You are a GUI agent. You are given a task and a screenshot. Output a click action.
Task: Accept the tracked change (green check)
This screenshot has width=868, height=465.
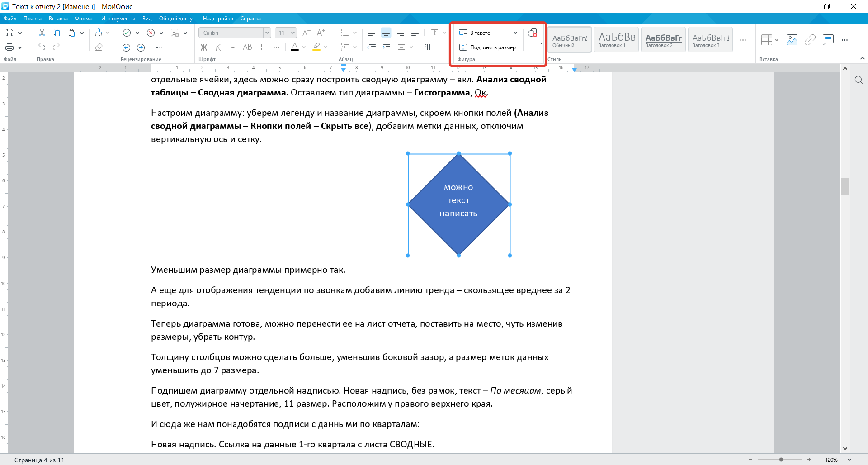coord(127,33)
